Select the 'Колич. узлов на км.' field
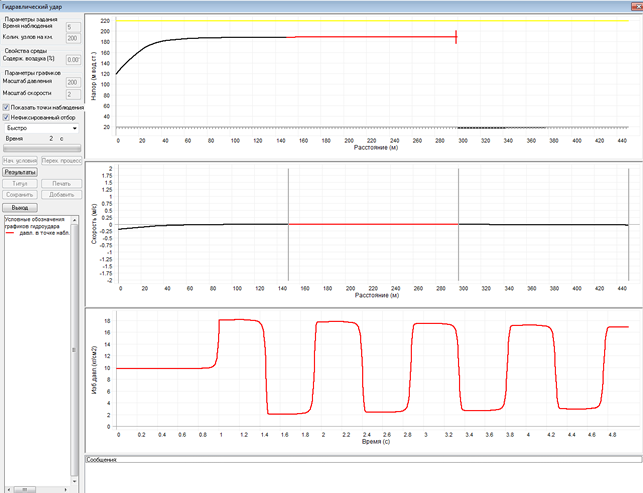 (x=72, y=38)
